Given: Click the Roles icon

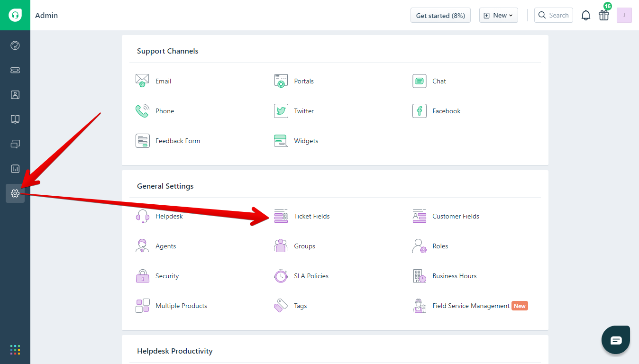Looking at the screenshot, I should click(420, 246).
